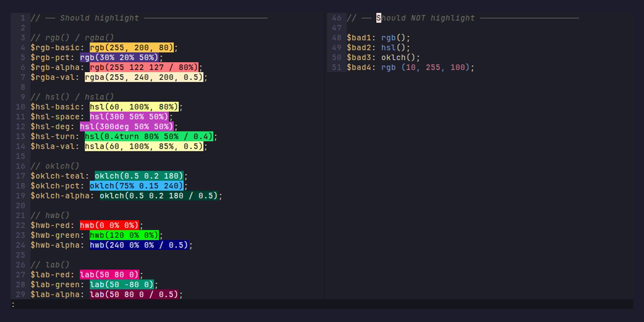This screenshot has width=644, height=322.
Task: Click the 'rgb (10, 255, 100)' text after $bad4
Action: [x=426, y=67]
